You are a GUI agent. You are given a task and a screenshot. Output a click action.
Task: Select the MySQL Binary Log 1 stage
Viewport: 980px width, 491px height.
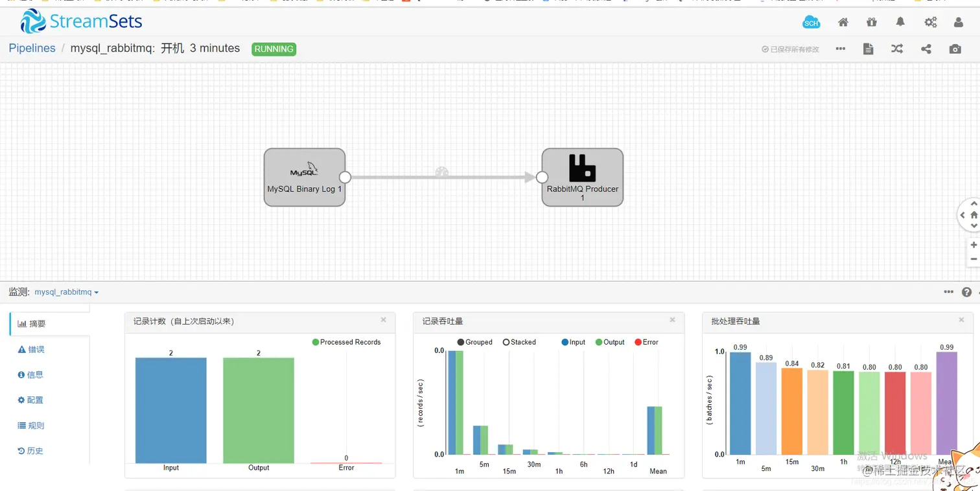(304, 177)
